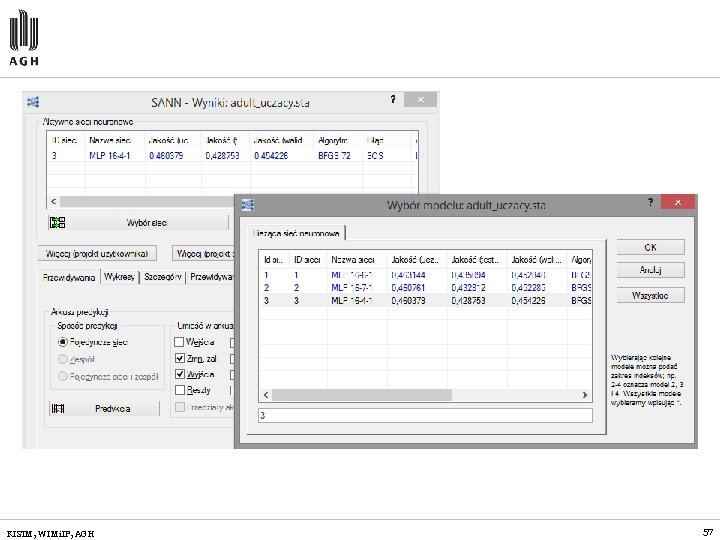Click the Anuluj button

650,270
